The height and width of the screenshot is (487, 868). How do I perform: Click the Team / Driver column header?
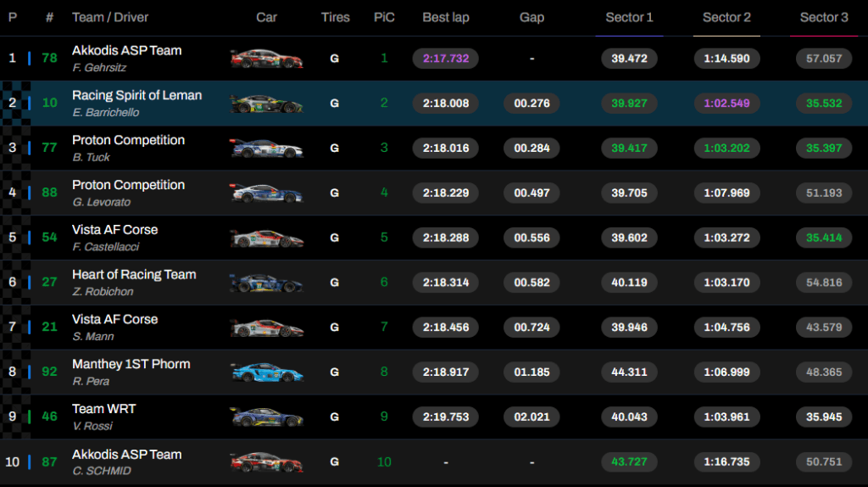110,18
